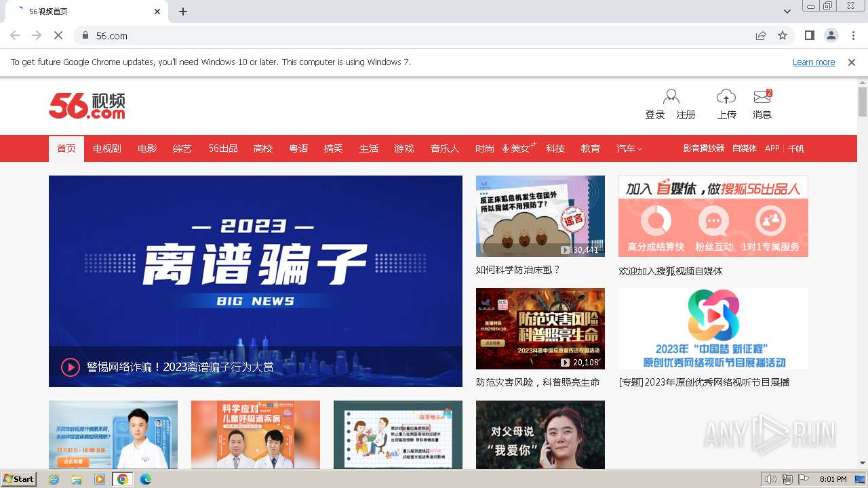Open the system volume speaker icon
868x488 pixels.
(770, 479)
